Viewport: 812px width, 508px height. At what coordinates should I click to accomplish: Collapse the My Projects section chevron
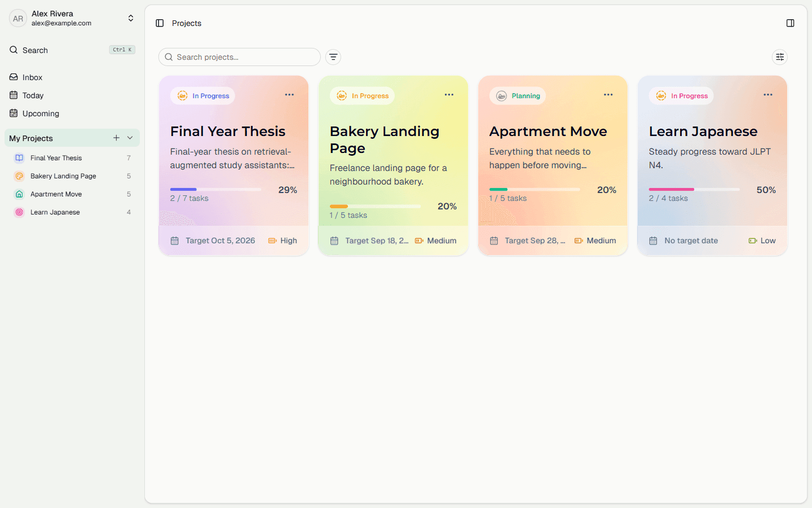tap(130, 138)
